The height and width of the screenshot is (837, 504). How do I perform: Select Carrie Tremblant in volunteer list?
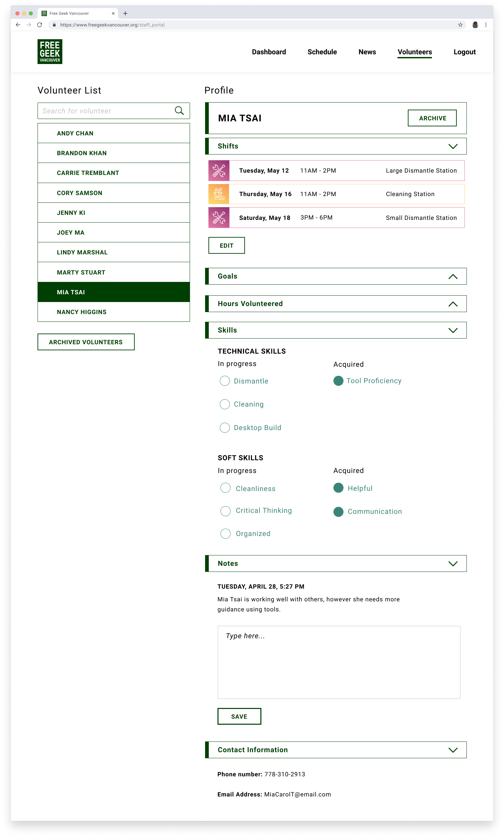(x=114, y=173)
